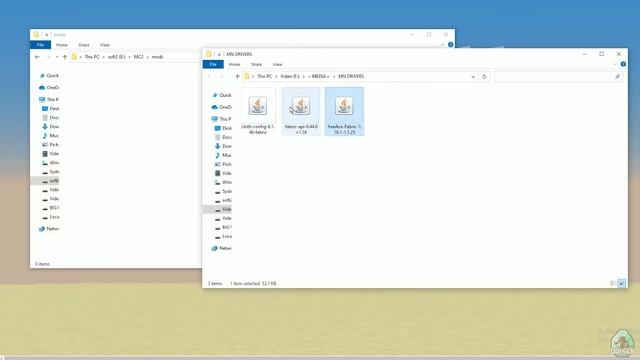Viewport: 640px width, 360px height.
Task: Maximize the MSI DRIVERS window
Action: [x=601, y=54]
